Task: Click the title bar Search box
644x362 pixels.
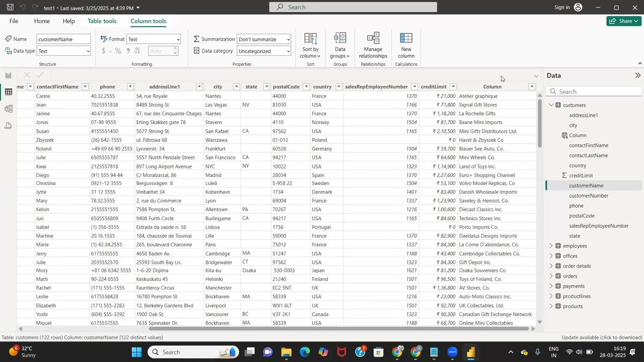Action: 353,7
